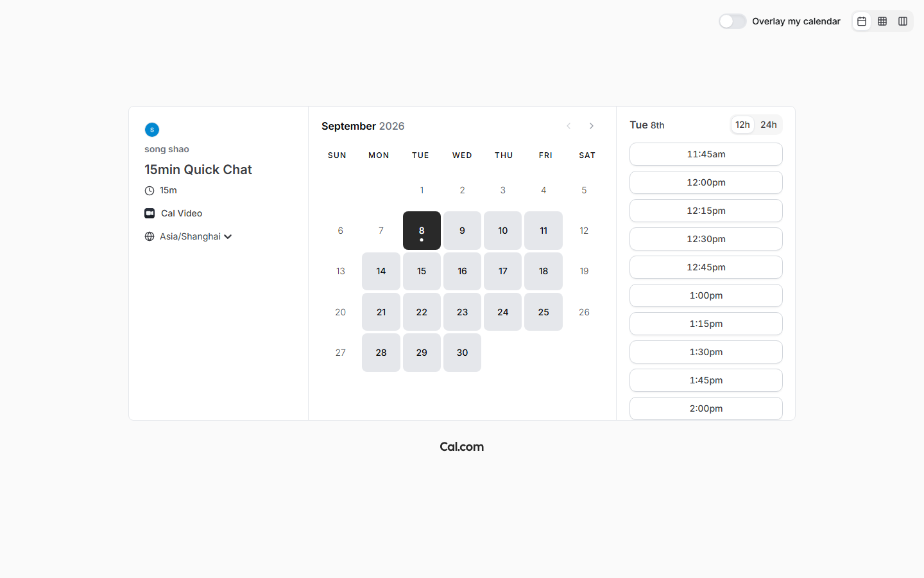Pick September 23 in calendar
Viewport: 924px width, 578px height.
462,312
